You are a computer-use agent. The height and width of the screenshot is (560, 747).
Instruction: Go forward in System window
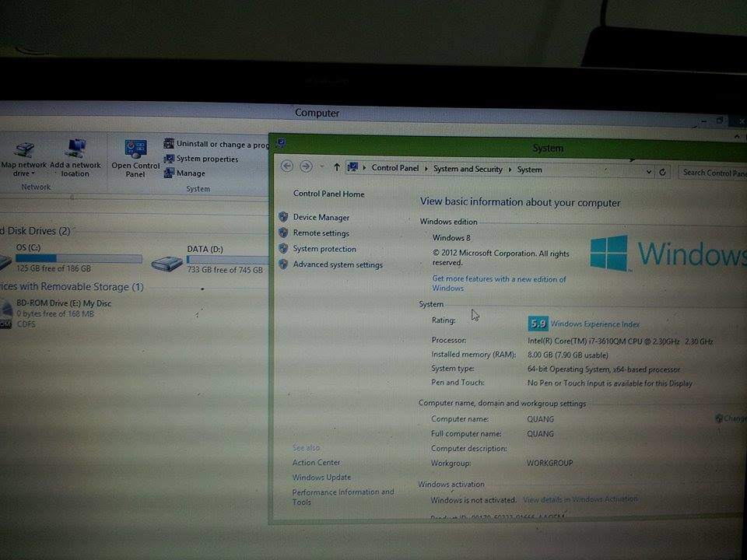pyautogui.click(x=307, y=166)
